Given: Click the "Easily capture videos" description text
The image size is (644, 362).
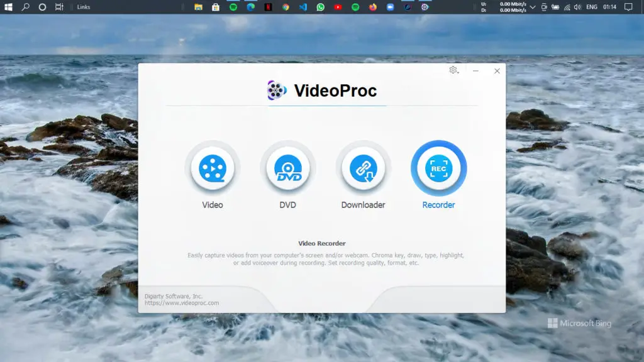Looking at the screenshot, I should pyautogui.click(x=326, y=259).
